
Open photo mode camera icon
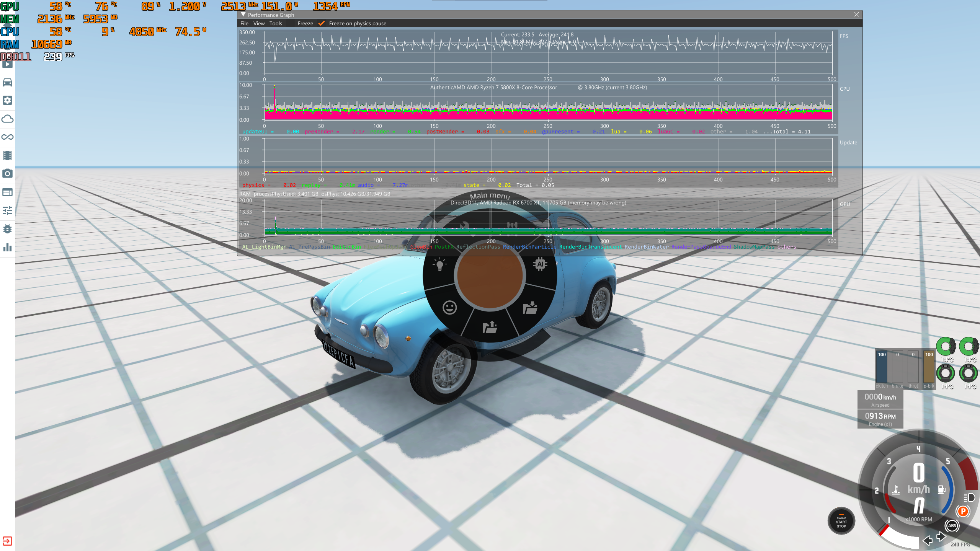tap(7, 173)
